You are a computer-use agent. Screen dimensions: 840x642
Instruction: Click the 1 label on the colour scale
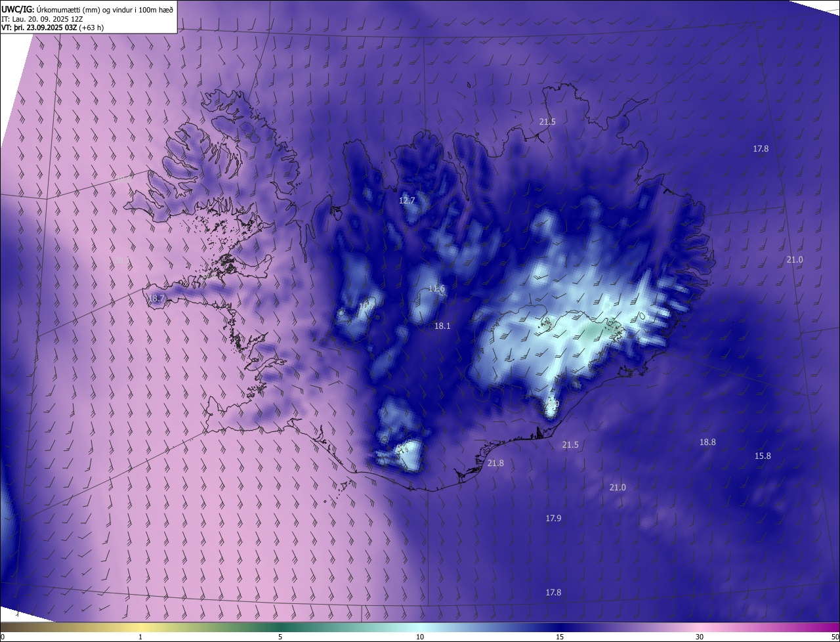coord(140,637)
